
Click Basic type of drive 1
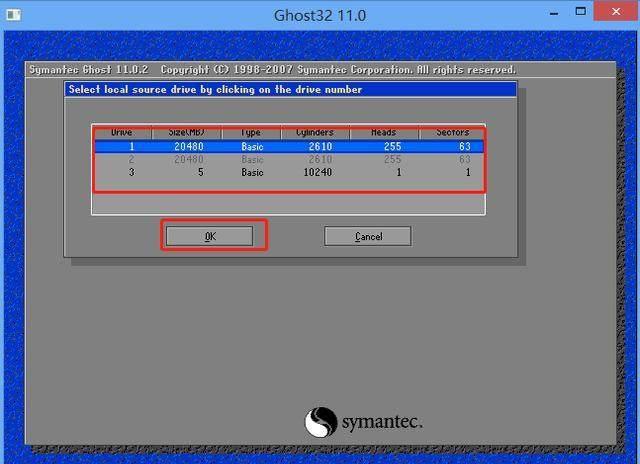point(252,147)
